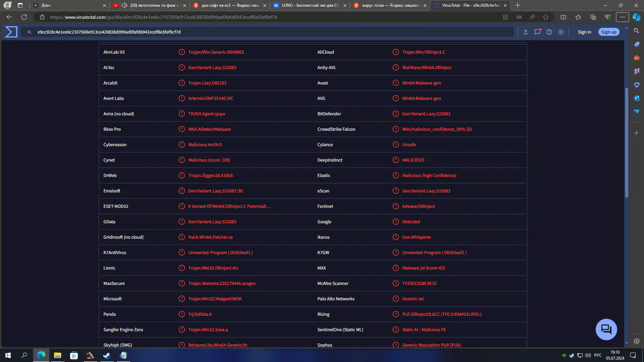The width and height of the screenshot is (644, 362).
Task: Click ESET-NOD32 truncated detection text
Action: pyautogui.click(x=229, y=206)
